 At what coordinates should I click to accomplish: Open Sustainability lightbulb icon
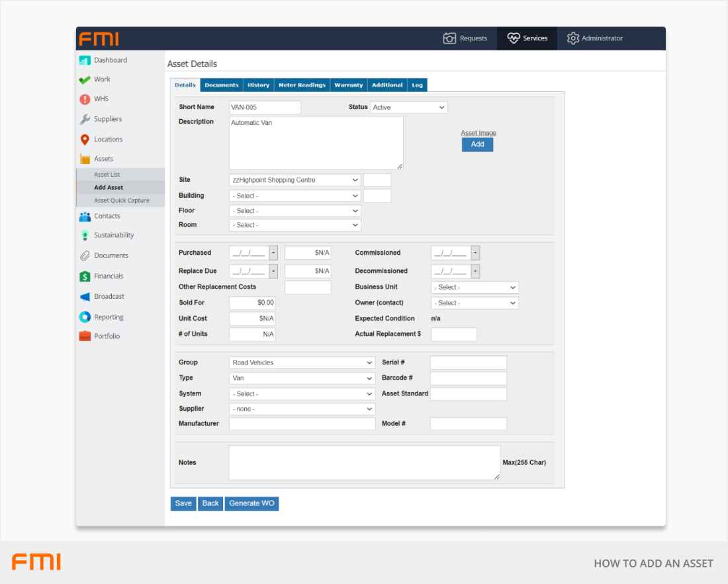pyautogui.click(x=85, y=235)
